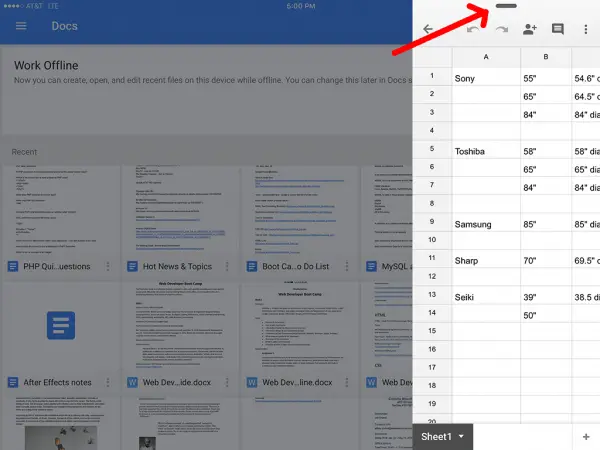Image resolution: width=600 pixels, height=450 pixels.
Task: Click the Word icon beside Web Dev...line.docx
Action: point(252,382)
